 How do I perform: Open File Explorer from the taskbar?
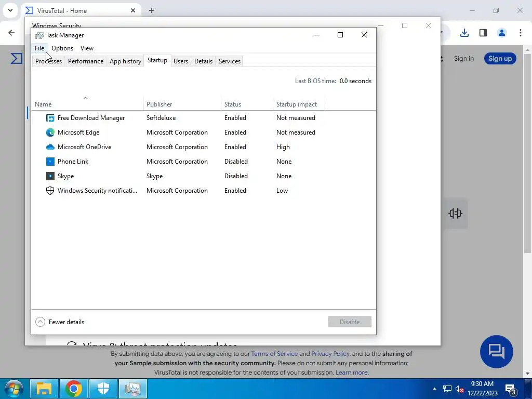click(44, 389)
